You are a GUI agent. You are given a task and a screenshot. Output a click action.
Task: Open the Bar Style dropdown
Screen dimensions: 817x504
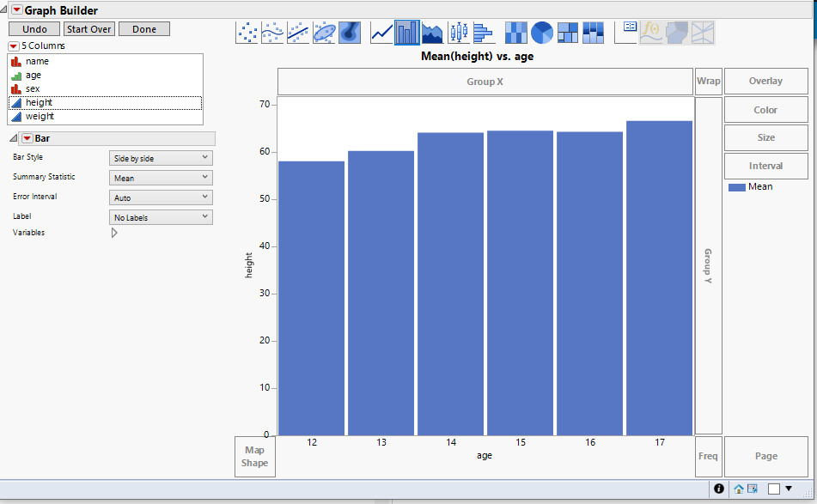pos(160,157)
